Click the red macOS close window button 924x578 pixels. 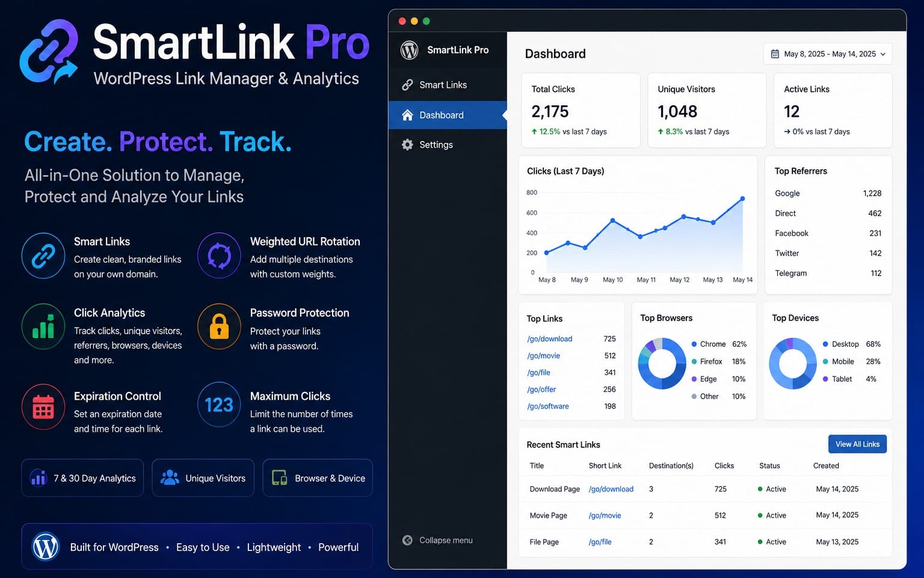[402, 21]
